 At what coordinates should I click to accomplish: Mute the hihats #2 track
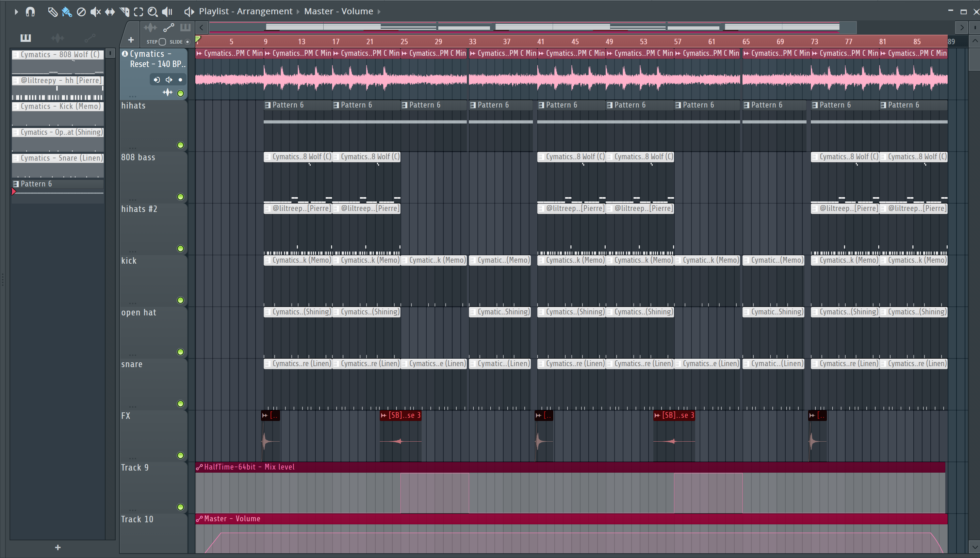click(180, 248)
